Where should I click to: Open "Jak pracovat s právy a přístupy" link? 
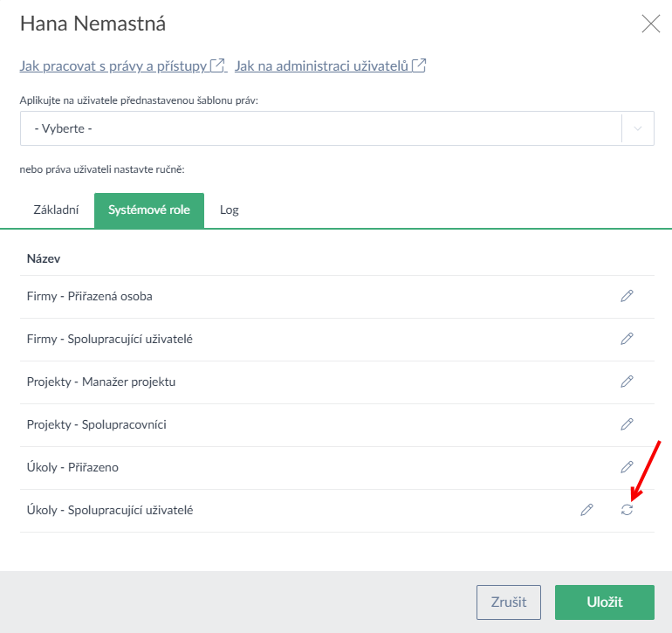113,65
